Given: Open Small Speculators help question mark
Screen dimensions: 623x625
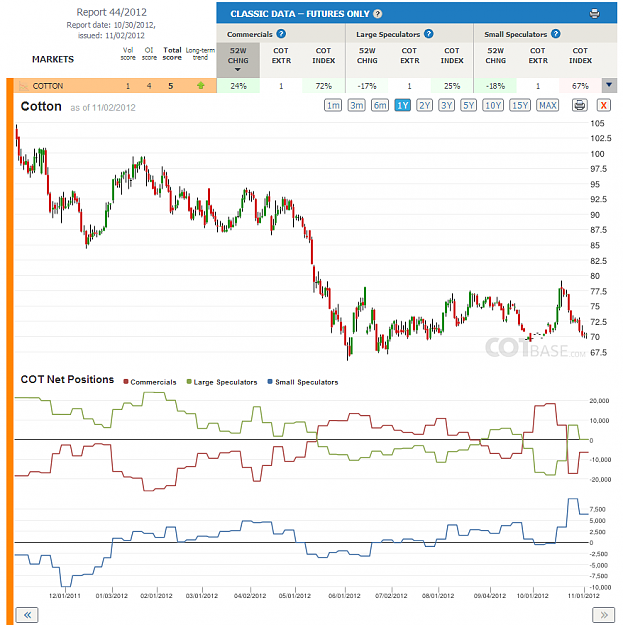Looking at the screenshot, I should pos(556,34).
